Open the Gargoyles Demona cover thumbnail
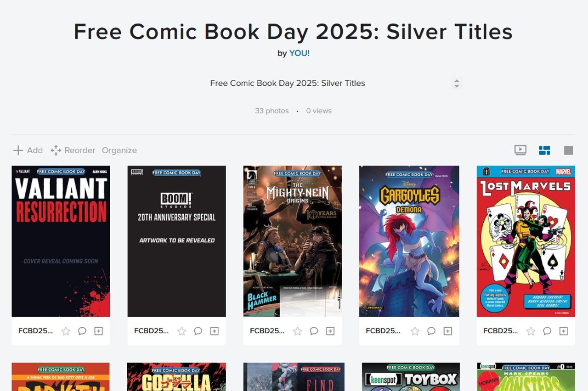Screen dimensions: 588x391 coord(409,241)
